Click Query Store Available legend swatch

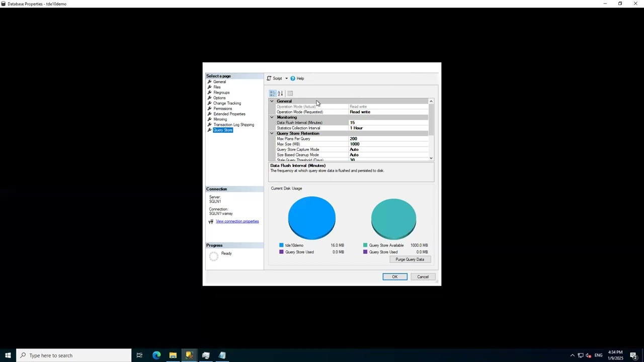pyautogui.click(x=365, y=245)
